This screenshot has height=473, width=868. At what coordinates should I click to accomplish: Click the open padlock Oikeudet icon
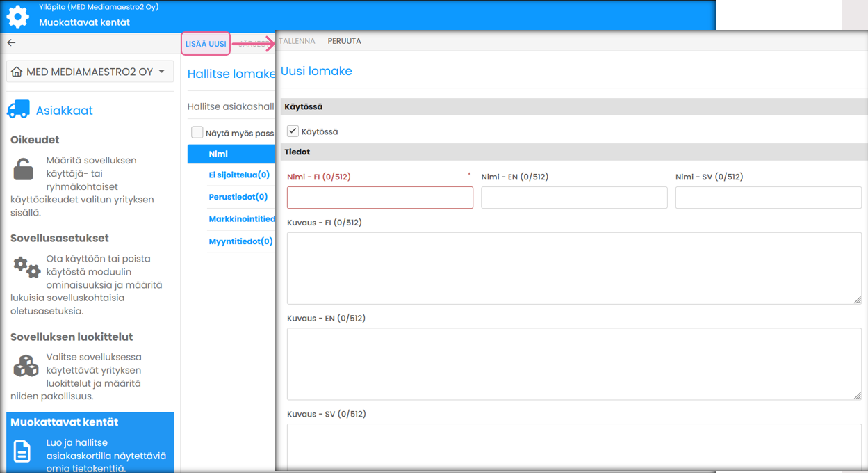23,169
